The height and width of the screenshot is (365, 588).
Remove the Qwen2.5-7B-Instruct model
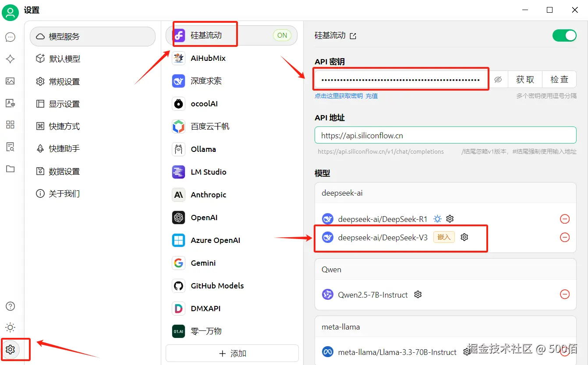565,294
